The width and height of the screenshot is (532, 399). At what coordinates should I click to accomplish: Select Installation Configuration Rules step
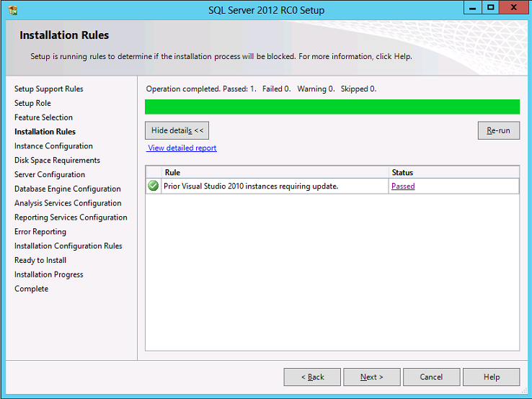tap(68, 246)
